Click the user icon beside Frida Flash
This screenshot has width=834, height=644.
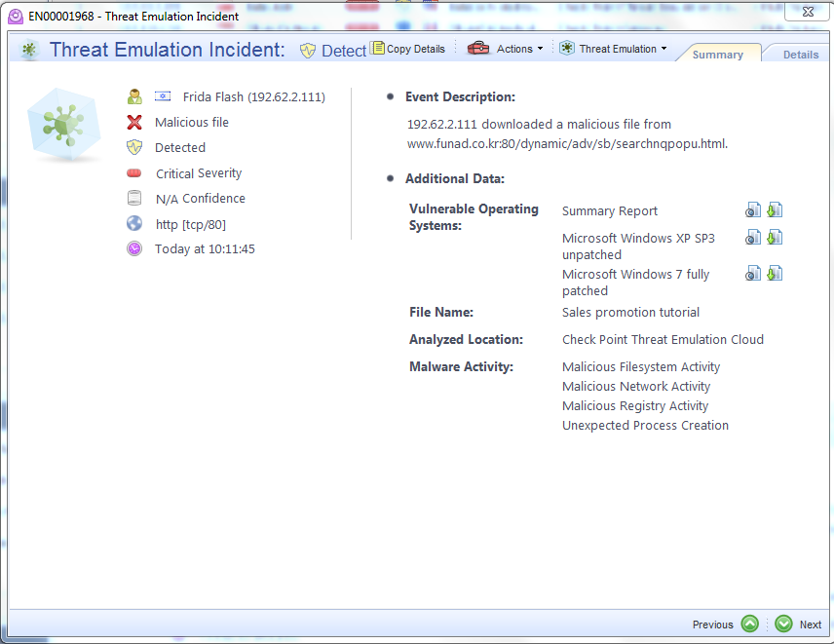[x=134, y=96]
